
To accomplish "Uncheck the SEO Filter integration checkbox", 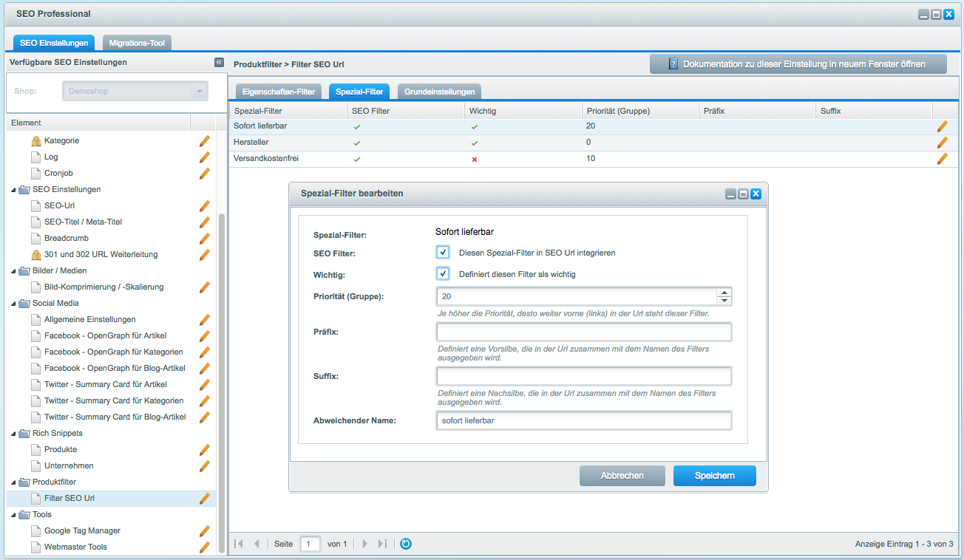I will (443, 252).
